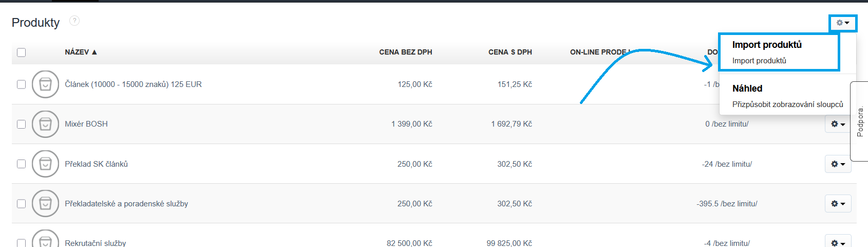Click the help question mark beside Produkty
Screen dimensions: 868x247
point(74,21)
